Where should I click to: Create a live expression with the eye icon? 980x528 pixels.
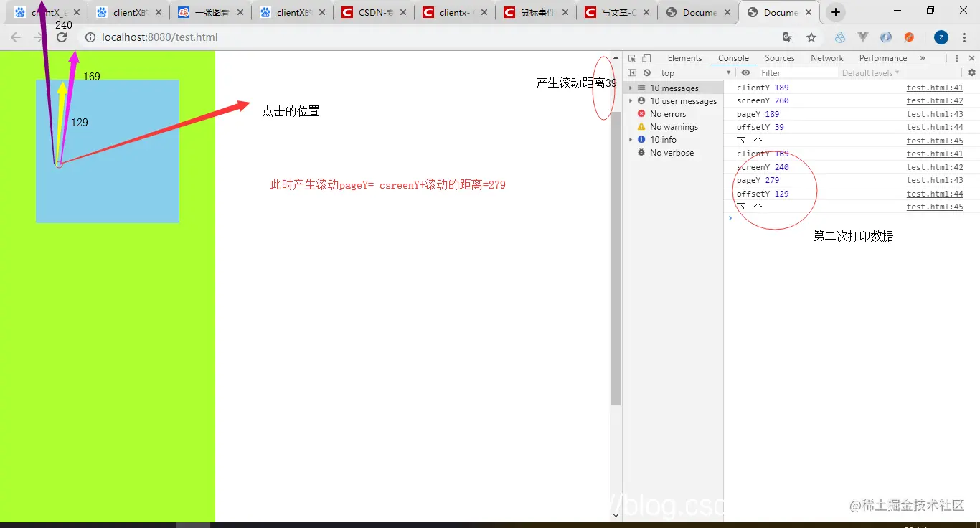[745, 72]
